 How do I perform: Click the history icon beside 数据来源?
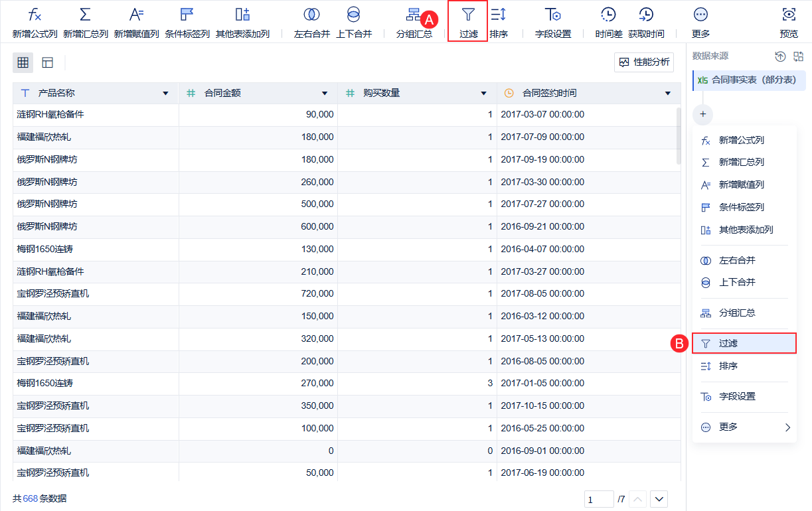click(x=781, y=56)
